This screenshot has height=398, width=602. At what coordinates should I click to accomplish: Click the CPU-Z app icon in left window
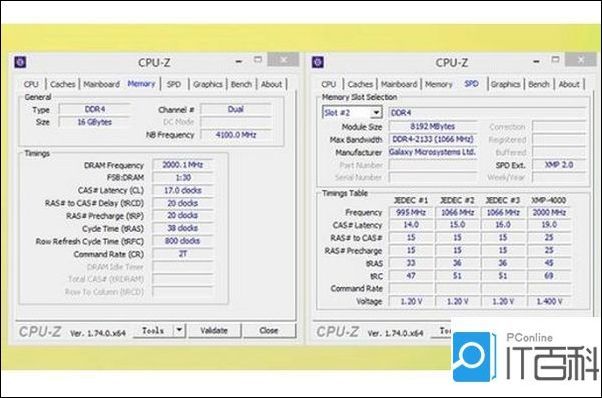(x=20, y=62)
